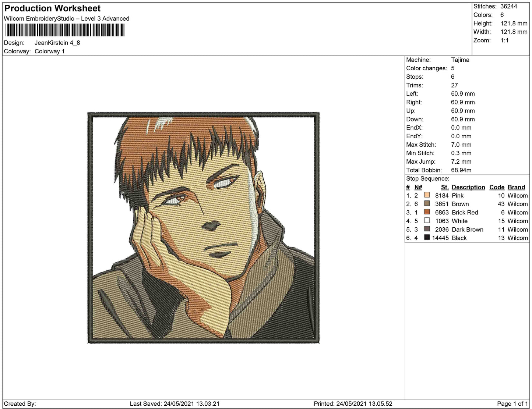532x409 pixels.
Task: Click the 'Created By:' footer label
Action: click(x=20, y=403)
